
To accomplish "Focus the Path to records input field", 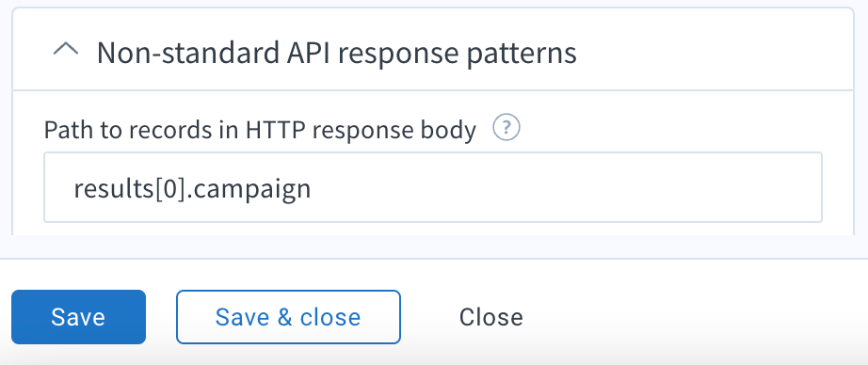I will [x=433, y=187].
